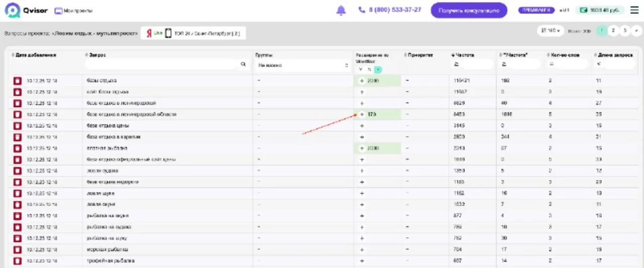
Task: Sort by Кол-во слов column
Action: click(x=563, y=54)
